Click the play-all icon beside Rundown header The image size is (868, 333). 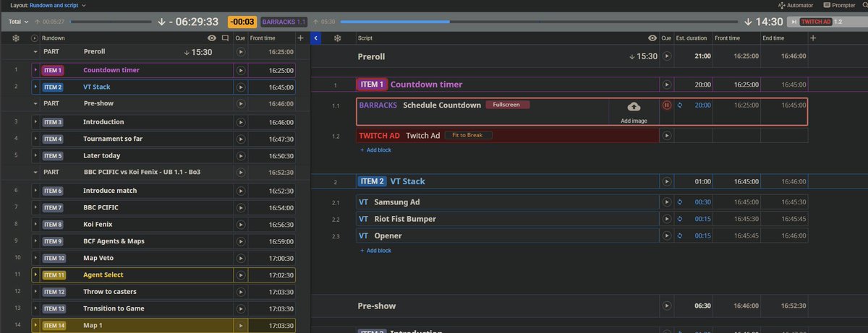35,38
